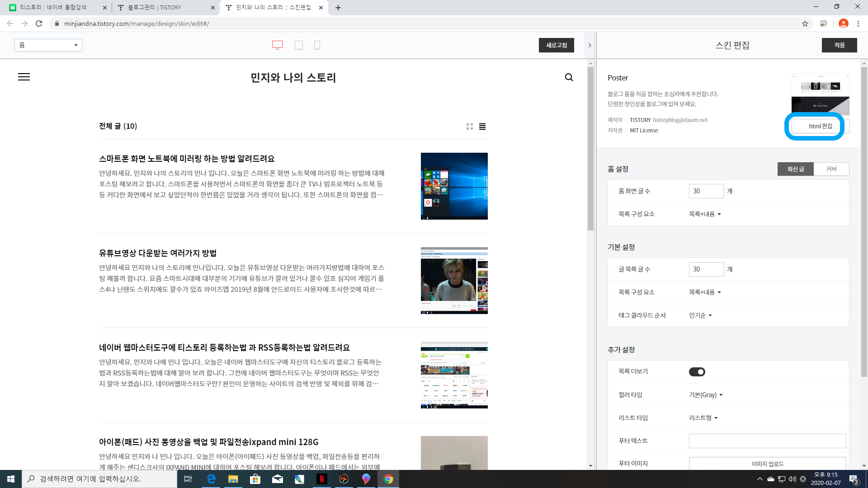This screenshot has height=488, width=868.
Task: Select 커버 home setting option
Action: 831,169
